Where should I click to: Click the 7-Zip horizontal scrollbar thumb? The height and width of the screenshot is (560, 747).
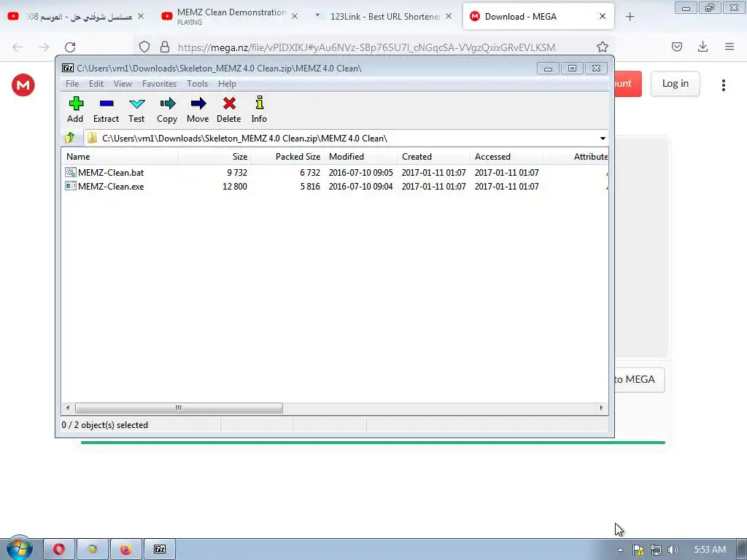coord(179,408)
